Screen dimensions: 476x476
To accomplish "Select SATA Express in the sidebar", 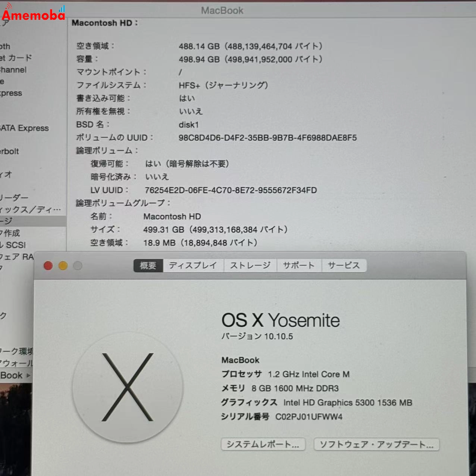I will (x=25, y=128).
